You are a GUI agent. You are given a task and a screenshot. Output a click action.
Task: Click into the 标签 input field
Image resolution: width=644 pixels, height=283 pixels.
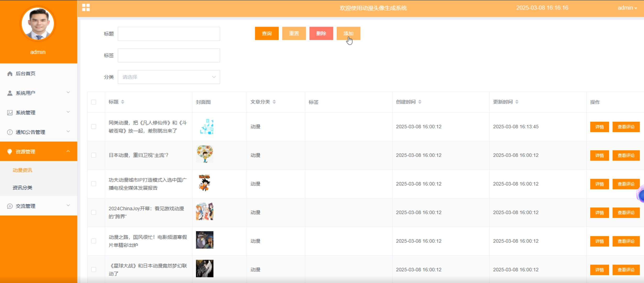(169, 55)
